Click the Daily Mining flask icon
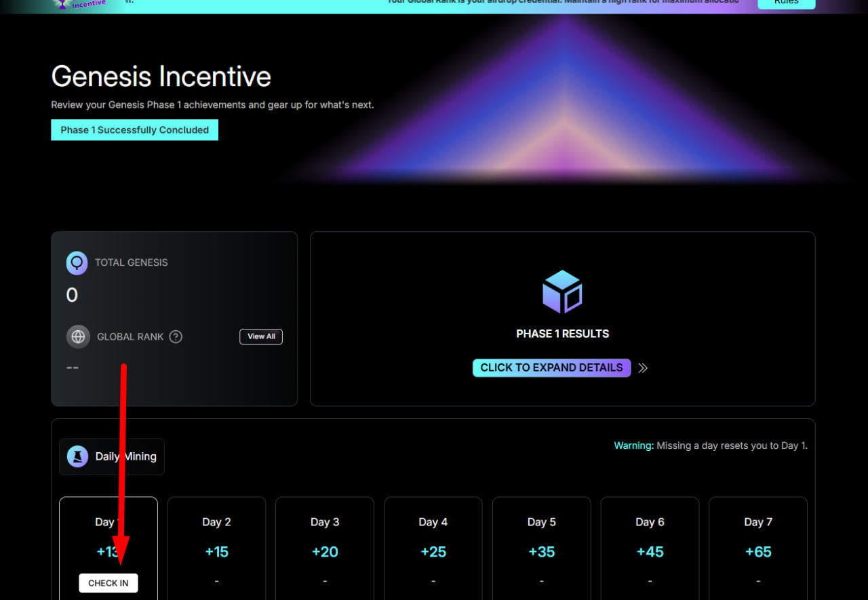868x600 pixels. (77, 456)
